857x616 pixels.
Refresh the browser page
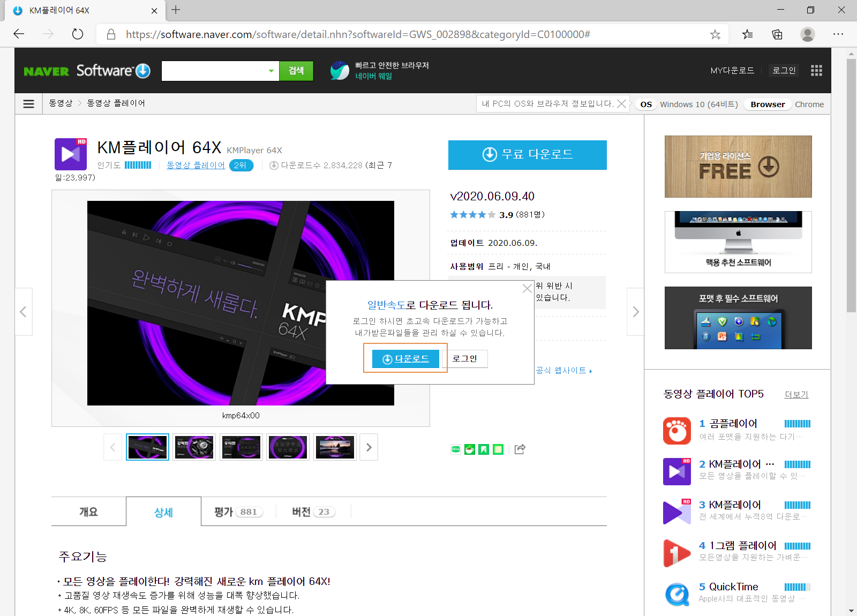pyautogui.click(x=78, y=34)
